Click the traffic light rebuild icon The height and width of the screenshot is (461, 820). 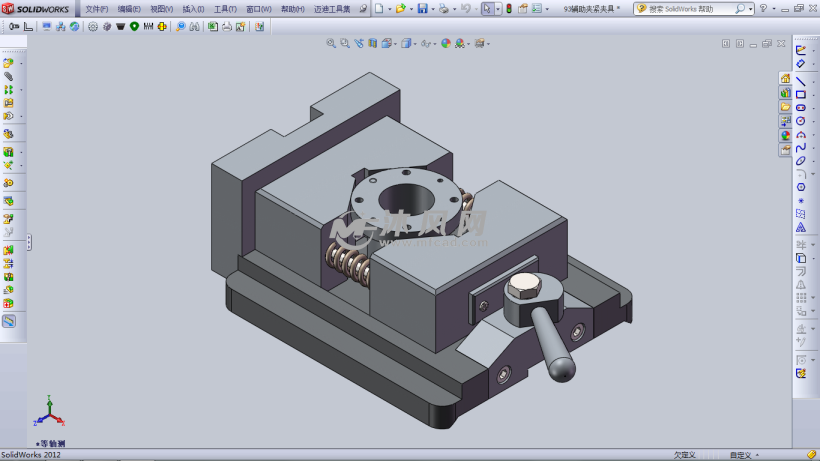tap(508, 9)
